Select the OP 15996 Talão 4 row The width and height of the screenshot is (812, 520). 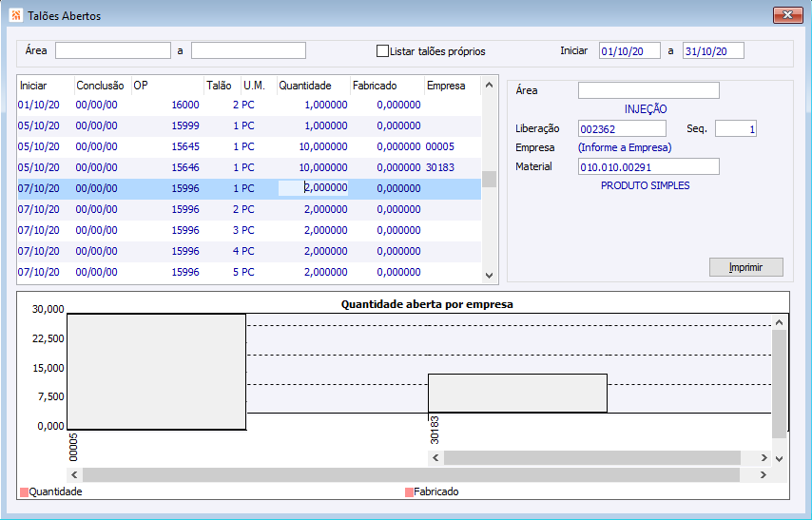[x=249, y=251]
